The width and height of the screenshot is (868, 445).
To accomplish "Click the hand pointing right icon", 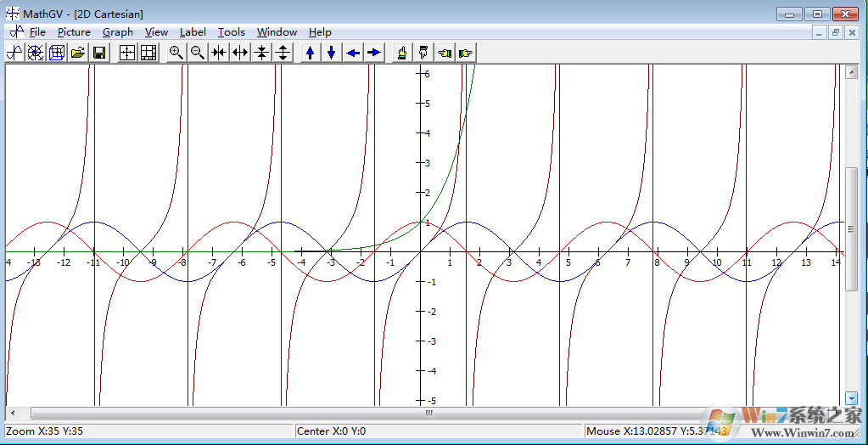I will pos(466,53).
